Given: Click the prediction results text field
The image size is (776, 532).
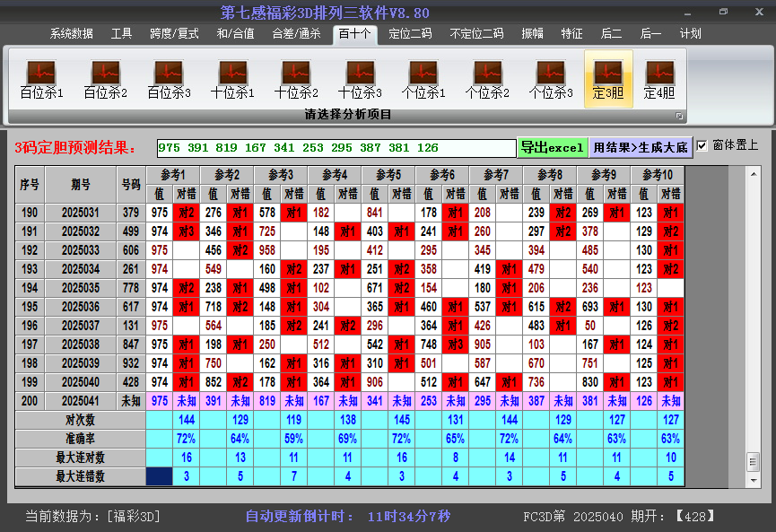Looking at the screenshot, I should 336,148.
